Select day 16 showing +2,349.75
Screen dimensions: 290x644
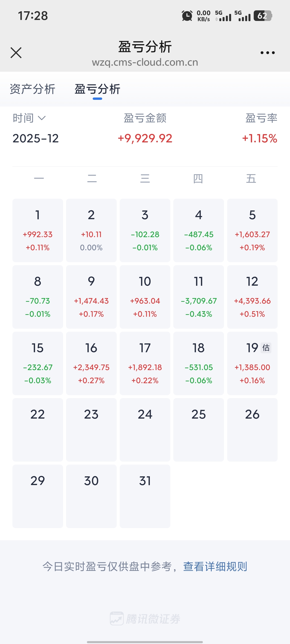pos(91,363)
